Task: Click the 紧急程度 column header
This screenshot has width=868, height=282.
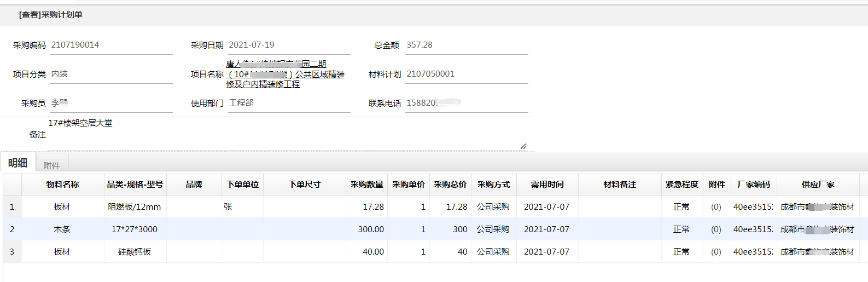Action: click(x=681, y=185)
